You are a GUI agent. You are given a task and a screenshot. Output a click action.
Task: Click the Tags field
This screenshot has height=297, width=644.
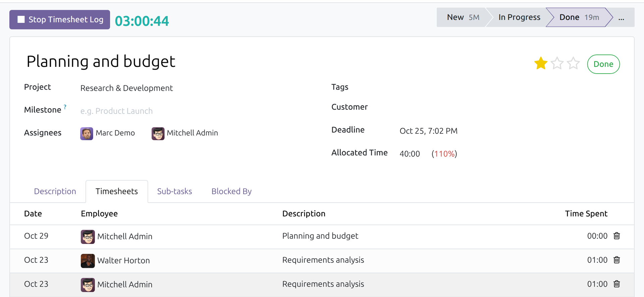pyautogui.click(x=509, y=87)
